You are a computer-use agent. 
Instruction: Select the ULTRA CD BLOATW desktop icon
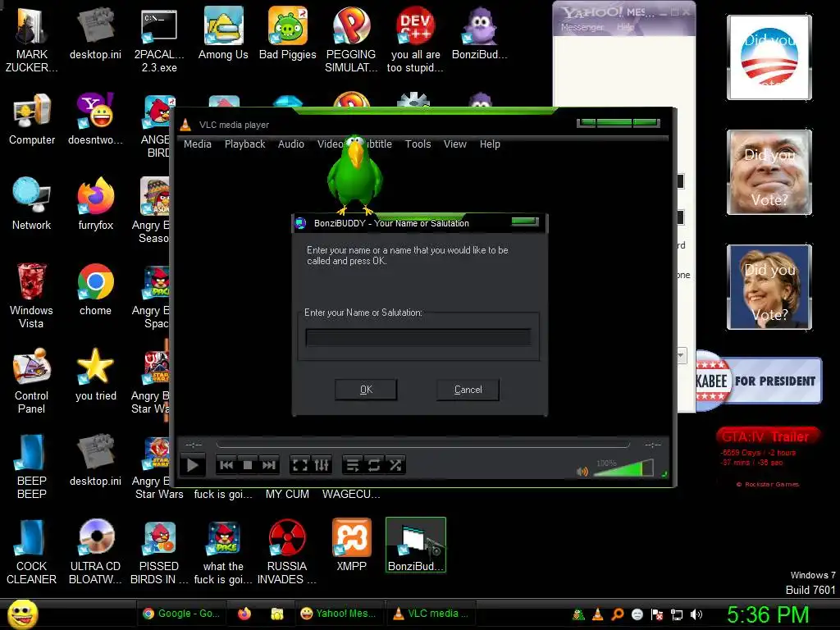95,552
